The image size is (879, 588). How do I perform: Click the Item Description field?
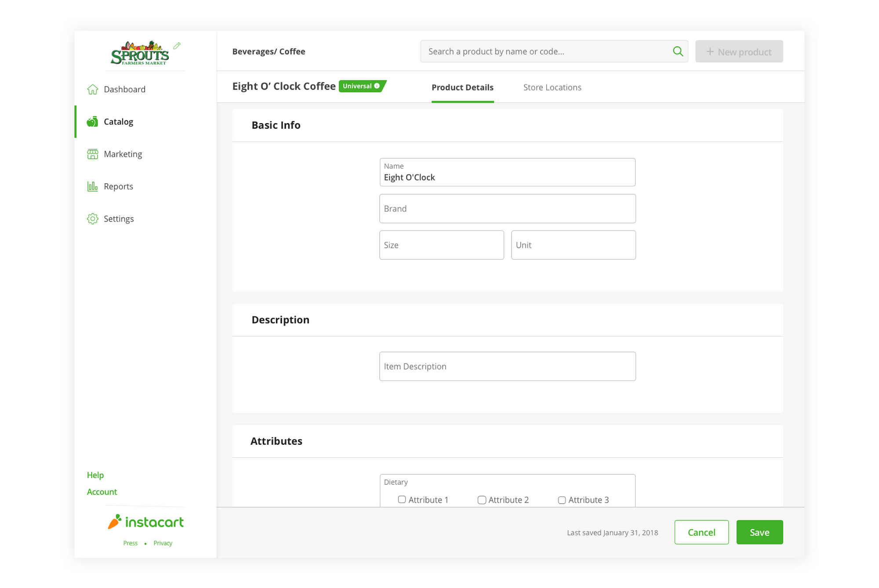coord(507,367)
